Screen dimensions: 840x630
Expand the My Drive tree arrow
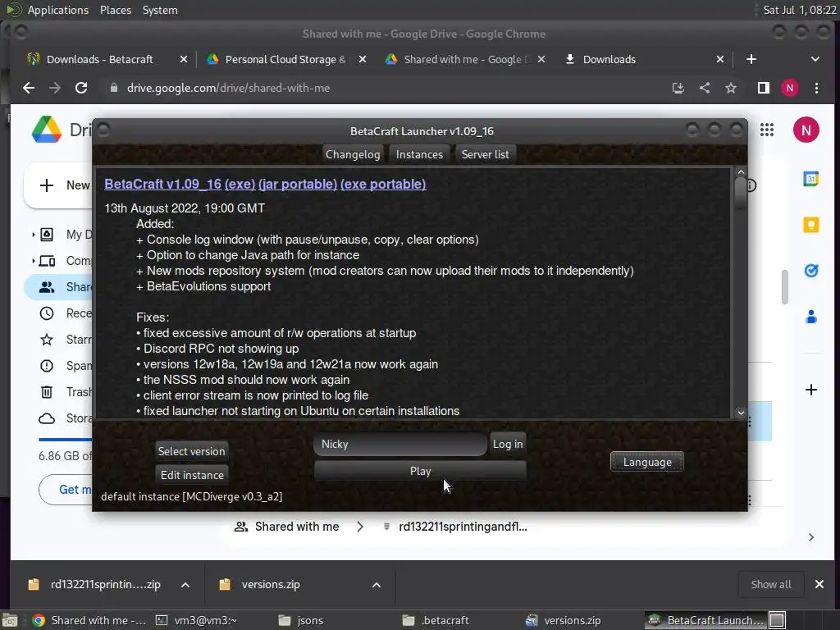point(33,235)
